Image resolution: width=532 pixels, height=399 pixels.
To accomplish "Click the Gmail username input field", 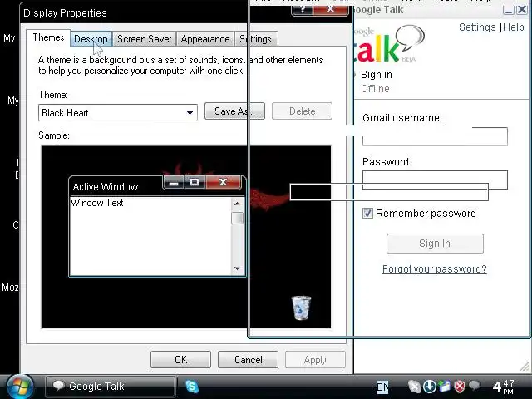I will [435, 136].
